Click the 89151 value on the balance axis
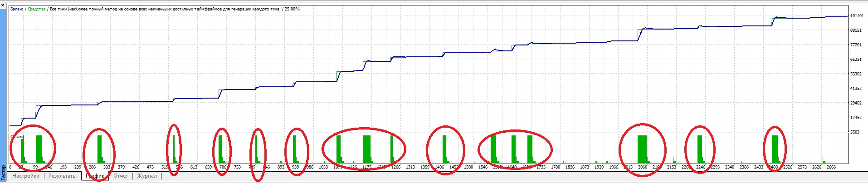This screenshot has width=868, height=184. (x=856, y=30)
